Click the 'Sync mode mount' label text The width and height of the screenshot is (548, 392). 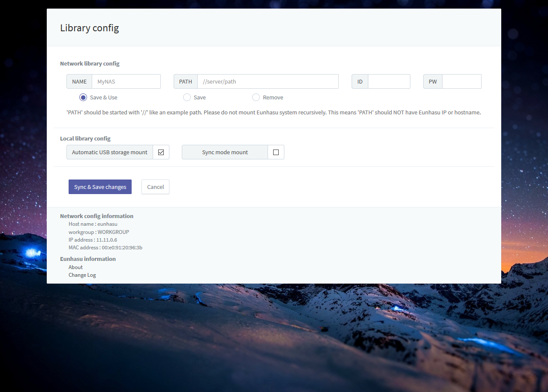coord(225,152)
